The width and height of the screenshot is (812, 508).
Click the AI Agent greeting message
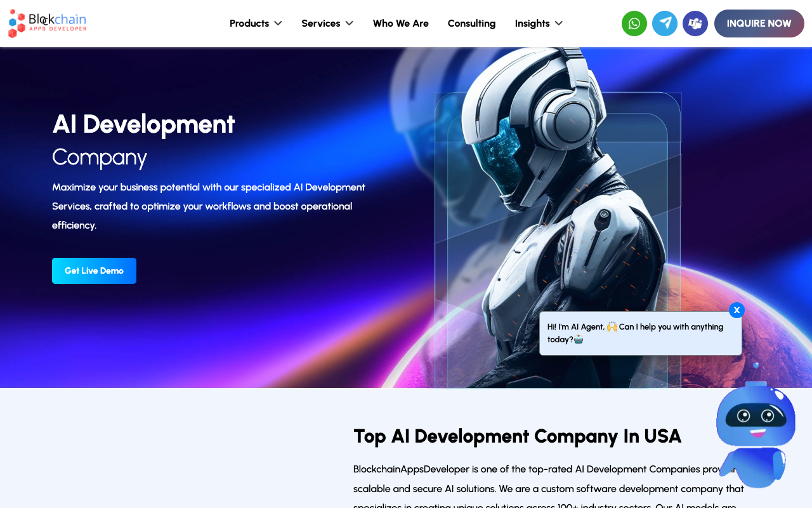[x=641, y=333]
